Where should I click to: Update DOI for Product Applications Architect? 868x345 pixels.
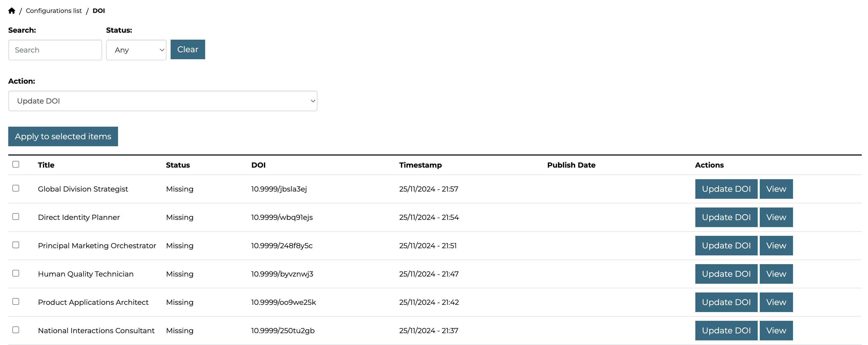pyautogui.click(x=726, y=302)
